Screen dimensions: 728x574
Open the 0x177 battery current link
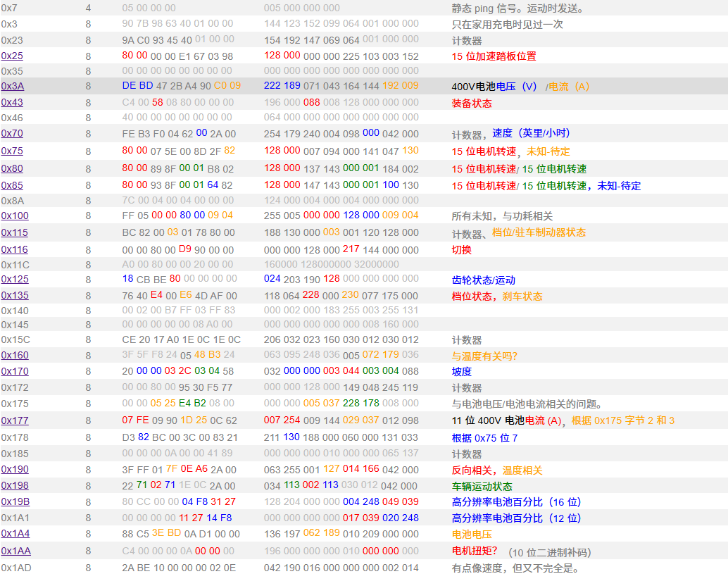(x=15, y=420)
